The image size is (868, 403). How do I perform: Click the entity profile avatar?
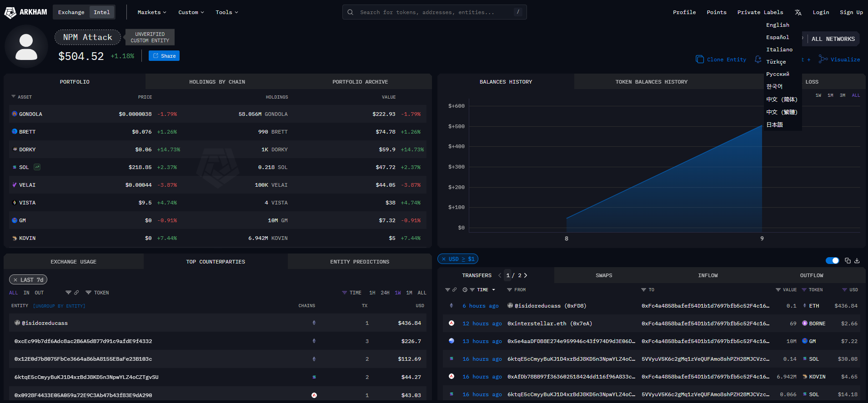[x=26, y=47]
